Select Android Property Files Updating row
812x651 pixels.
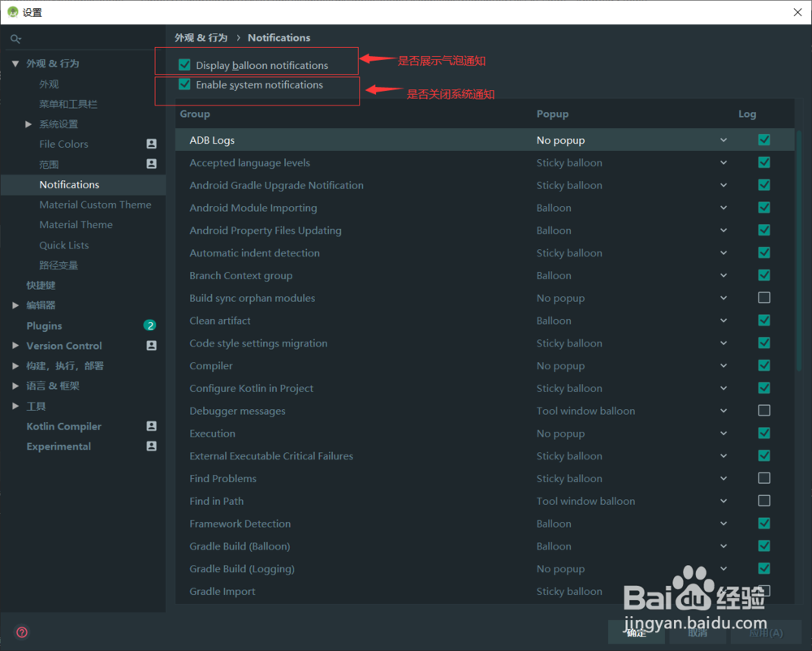coord(485,231)
